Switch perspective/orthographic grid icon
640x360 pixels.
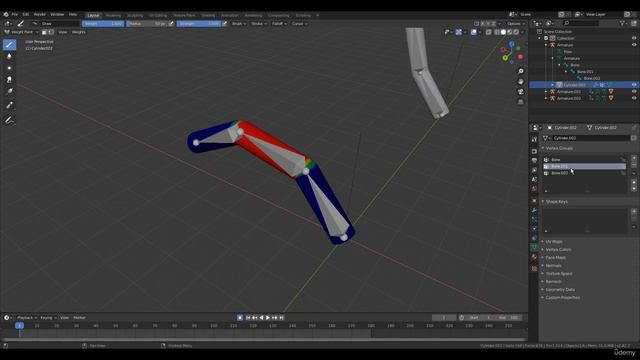click(x=520, y=102)
